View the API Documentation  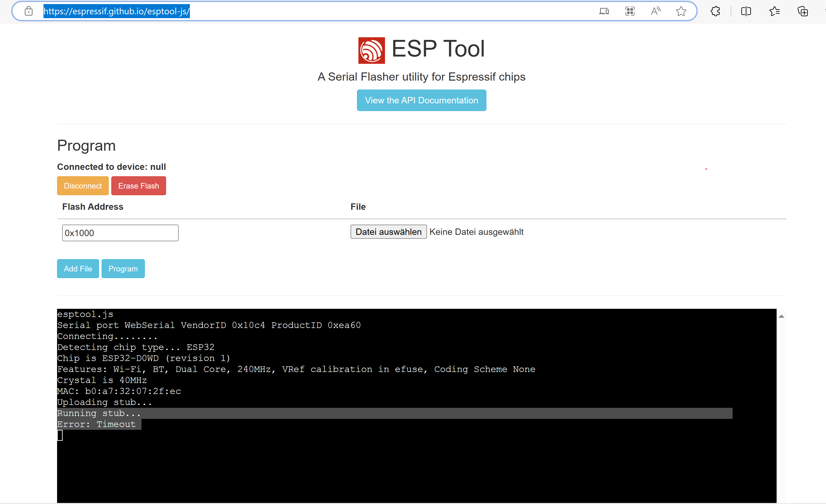(x=421, y=100)
